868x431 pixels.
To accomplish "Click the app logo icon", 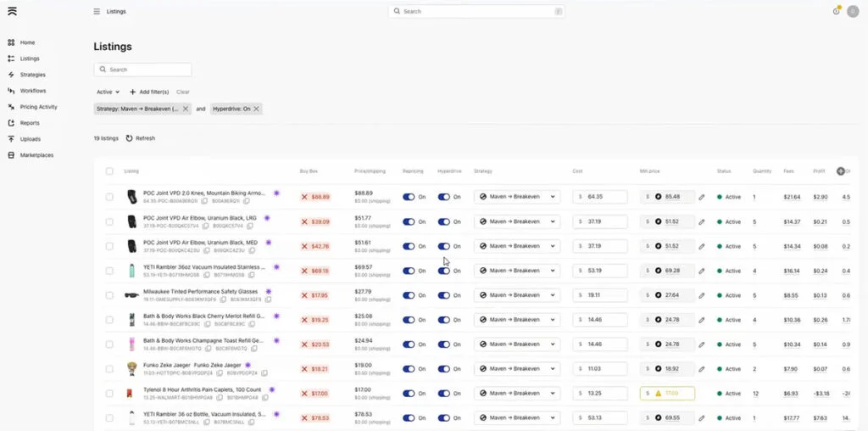I will tap(12, 11).
